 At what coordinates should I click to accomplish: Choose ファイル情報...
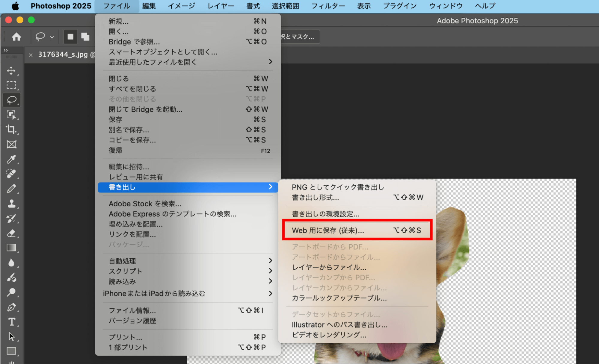[x=188, y=310]
